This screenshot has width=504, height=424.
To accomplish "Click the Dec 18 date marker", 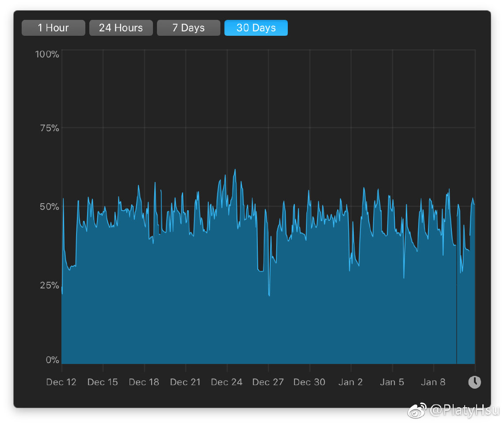I will [x=144, y=382].
